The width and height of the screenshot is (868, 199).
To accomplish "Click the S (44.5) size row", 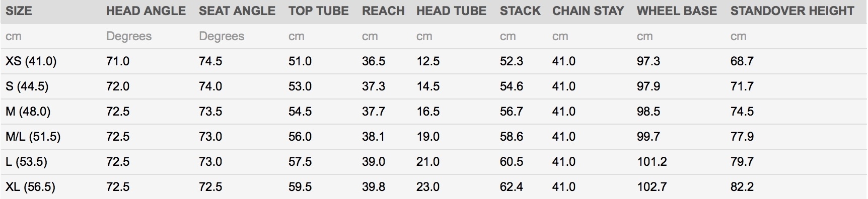I will [x=434, y=86].
